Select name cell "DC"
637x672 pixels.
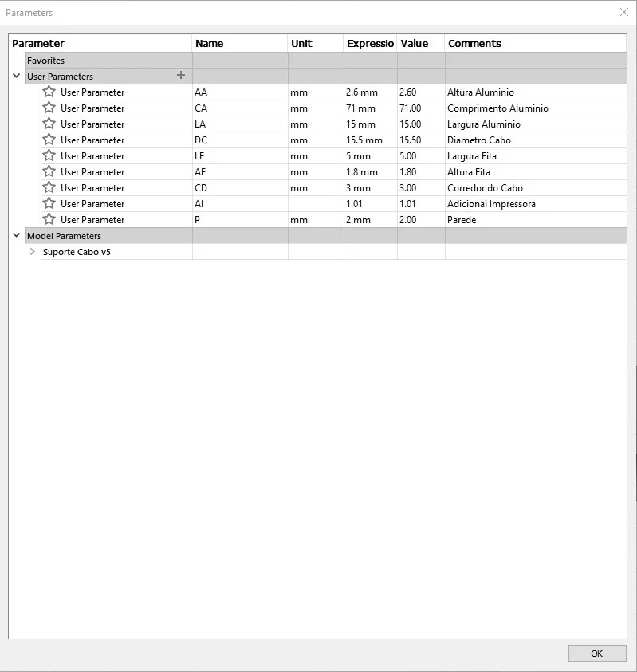240,140
